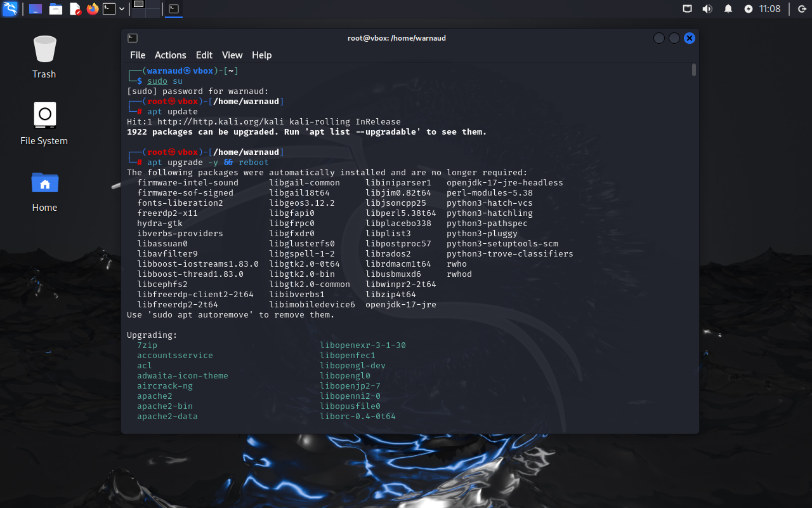
Task: Open the terminal File menu
Action: tap(138, 55)
